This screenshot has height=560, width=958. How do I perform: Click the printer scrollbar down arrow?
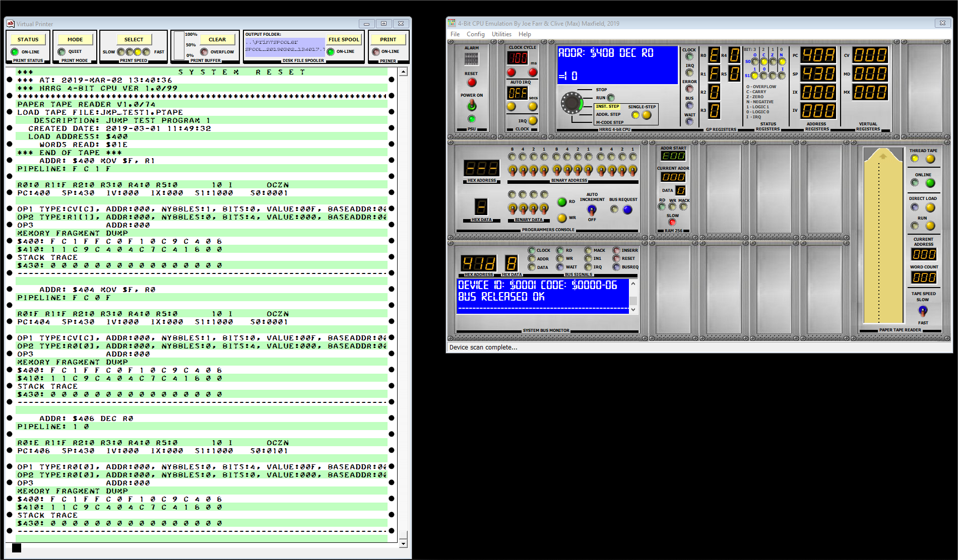403,543
